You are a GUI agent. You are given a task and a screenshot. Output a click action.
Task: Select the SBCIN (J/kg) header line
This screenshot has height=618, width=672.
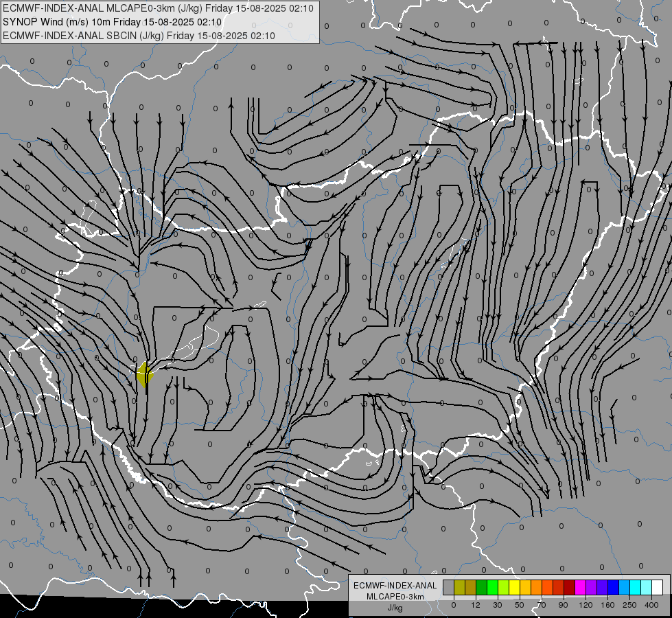139,36
